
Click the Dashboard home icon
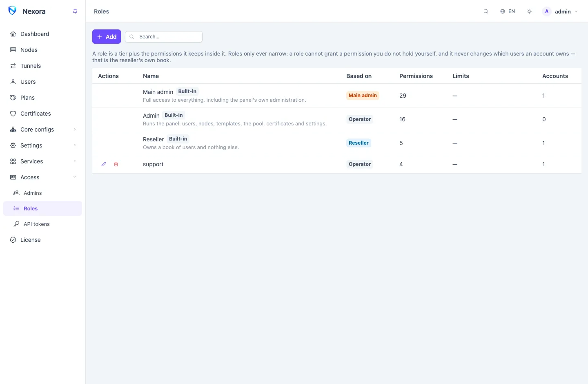13,34
